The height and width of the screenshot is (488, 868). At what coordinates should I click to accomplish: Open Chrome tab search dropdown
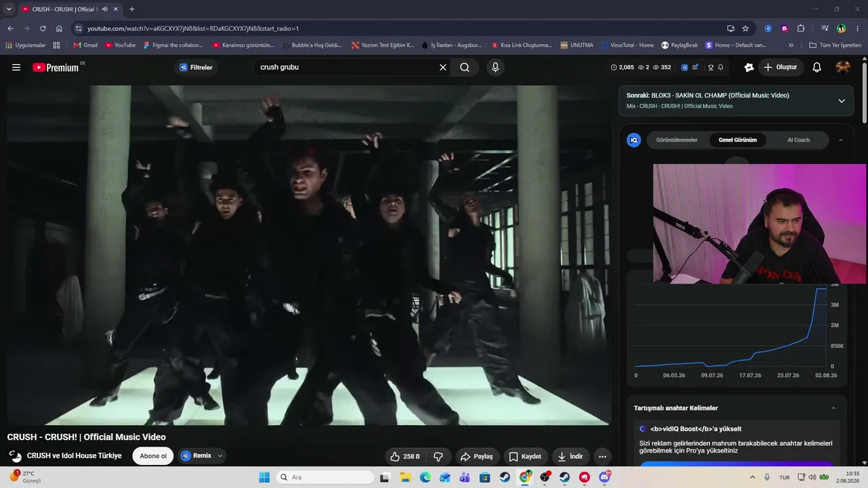coord(9,9)
